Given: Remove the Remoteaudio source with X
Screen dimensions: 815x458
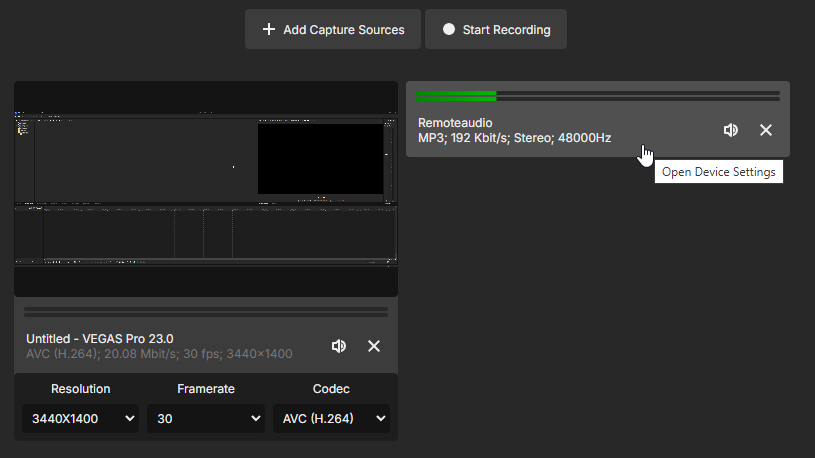Looking at the screenshot, I should coord(766,130).
